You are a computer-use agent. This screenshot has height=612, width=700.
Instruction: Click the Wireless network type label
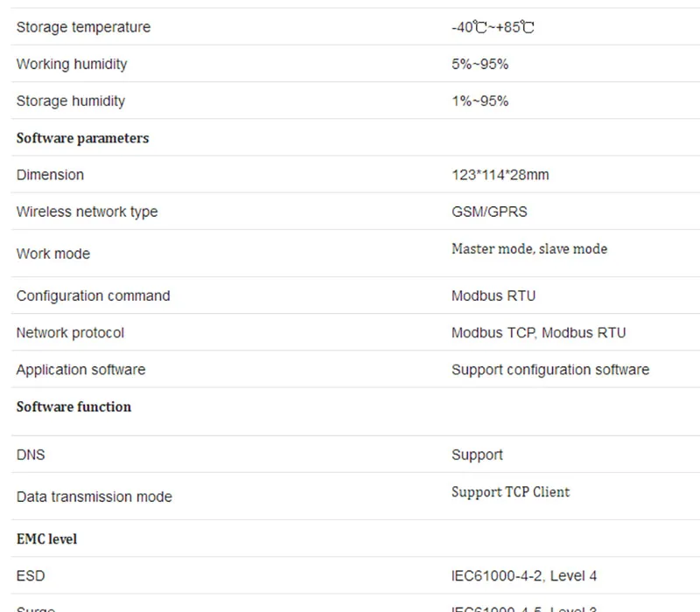tap(87, 212)
